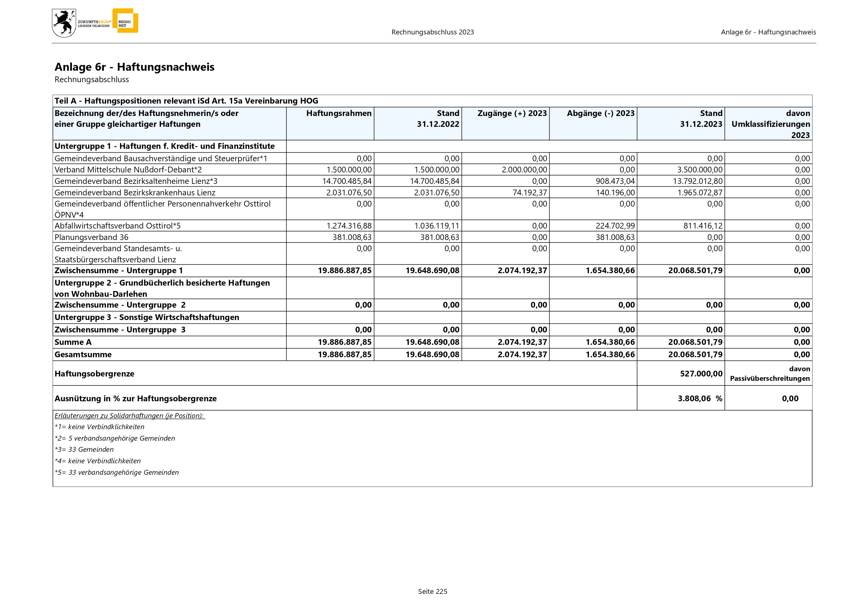Image resolution: width=868 pixels, height=614 pixels.
Task: Click the Abfallwirtschaftsverband Osttirol row label
Action: tap(117, 226)
